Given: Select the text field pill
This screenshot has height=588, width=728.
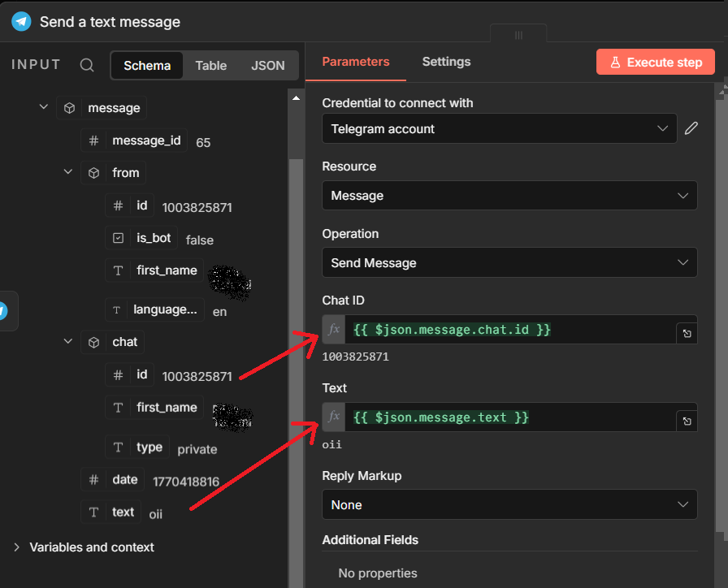Looking at the screenshot, I should [x=111, y=512].
